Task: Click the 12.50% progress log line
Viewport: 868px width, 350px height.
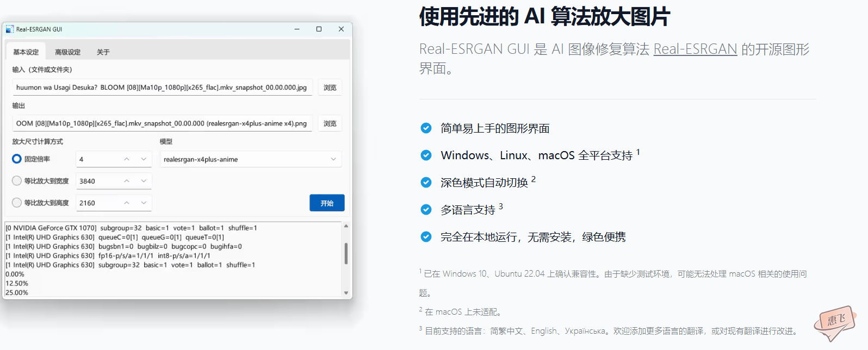Action: coord(17,284)
